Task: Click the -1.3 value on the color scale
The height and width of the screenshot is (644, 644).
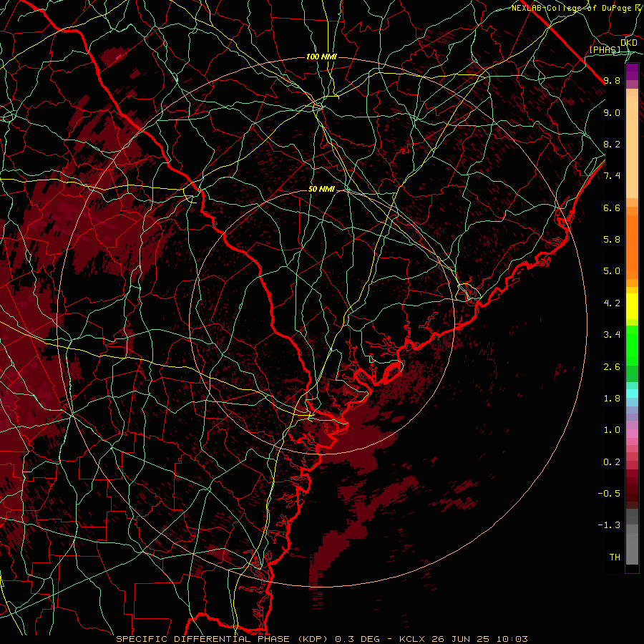Action: click(x=609, y=525)
